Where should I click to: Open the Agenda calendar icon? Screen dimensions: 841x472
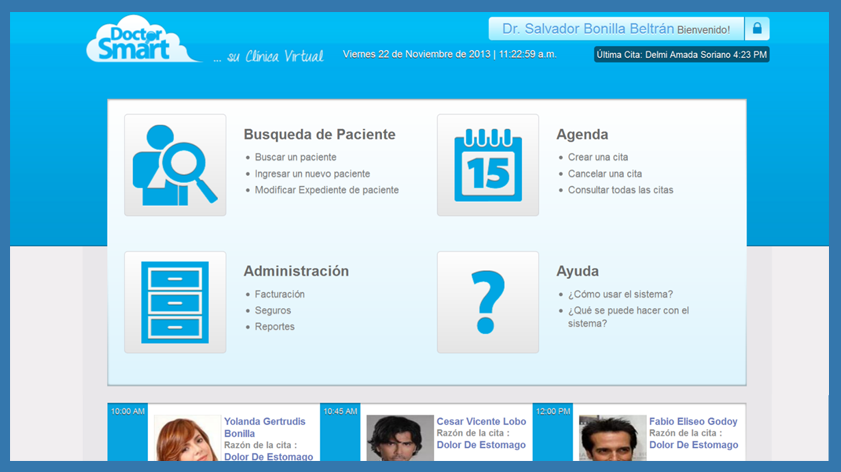(x=488, y=165)
